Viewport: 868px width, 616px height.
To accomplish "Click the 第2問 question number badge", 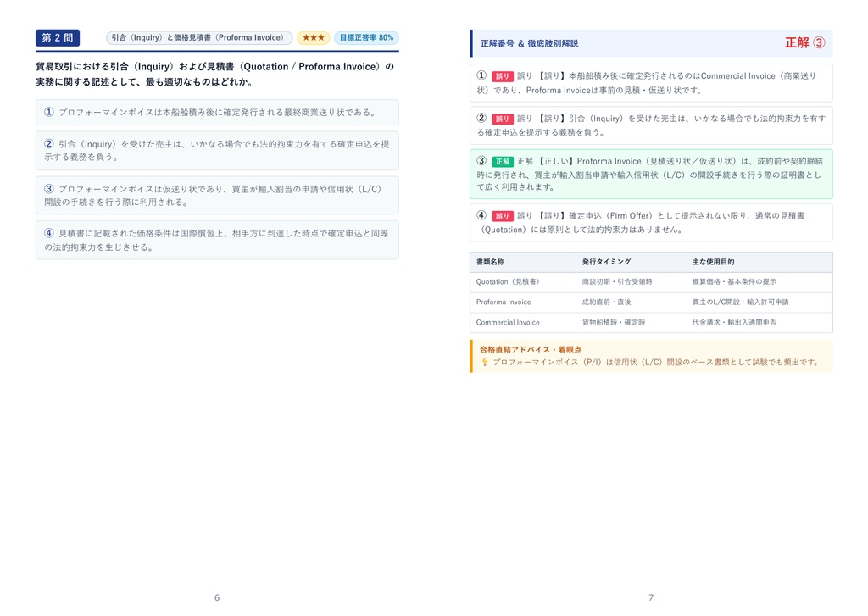I will 58,37.
